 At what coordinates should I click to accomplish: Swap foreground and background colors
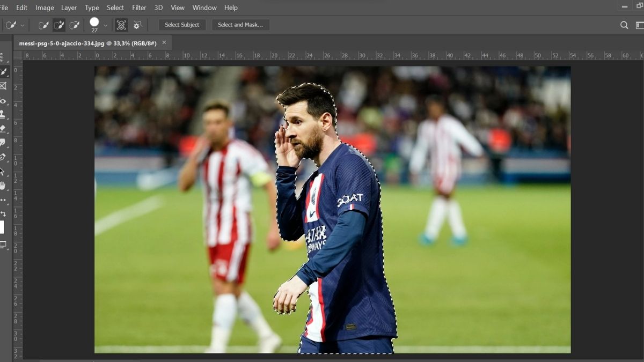coord(3,213)
